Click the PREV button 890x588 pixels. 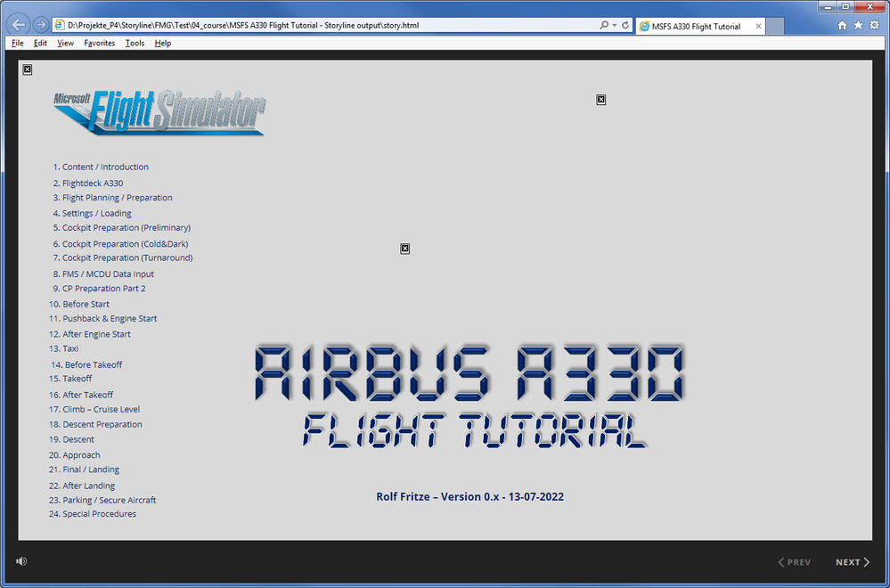tap(794, 562)
